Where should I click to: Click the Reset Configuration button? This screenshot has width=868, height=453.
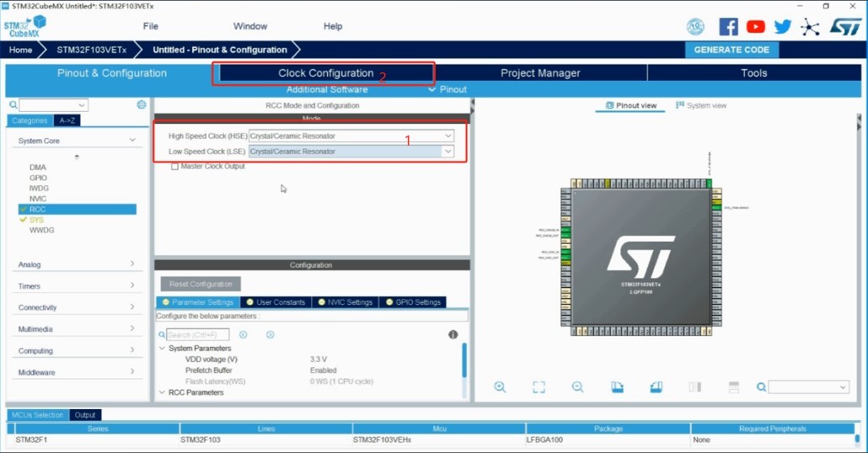pos(201,284)
